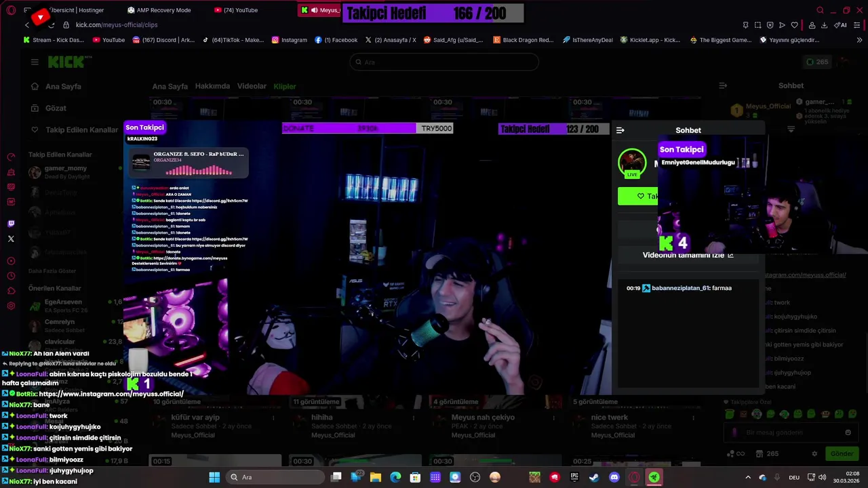Screen dimensions: 868x488
Task: Click the DEU keyboard language indicator
Action: coord(794,477)
